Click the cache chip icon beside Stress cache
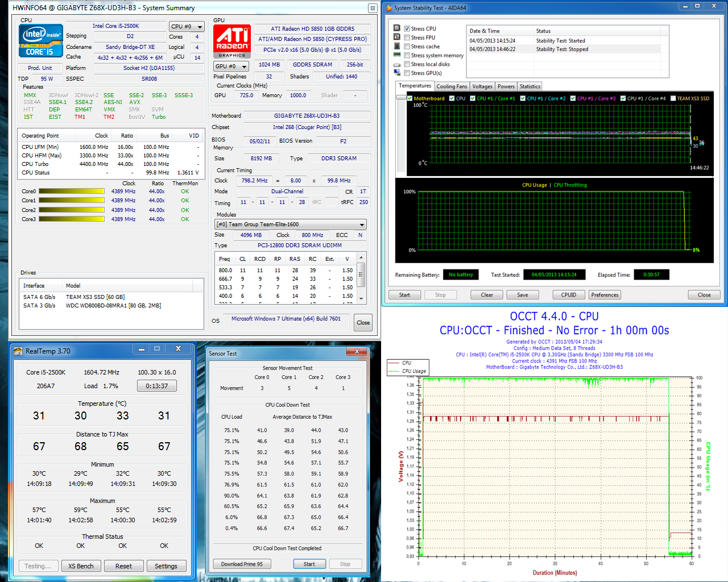 coord(397,46)
